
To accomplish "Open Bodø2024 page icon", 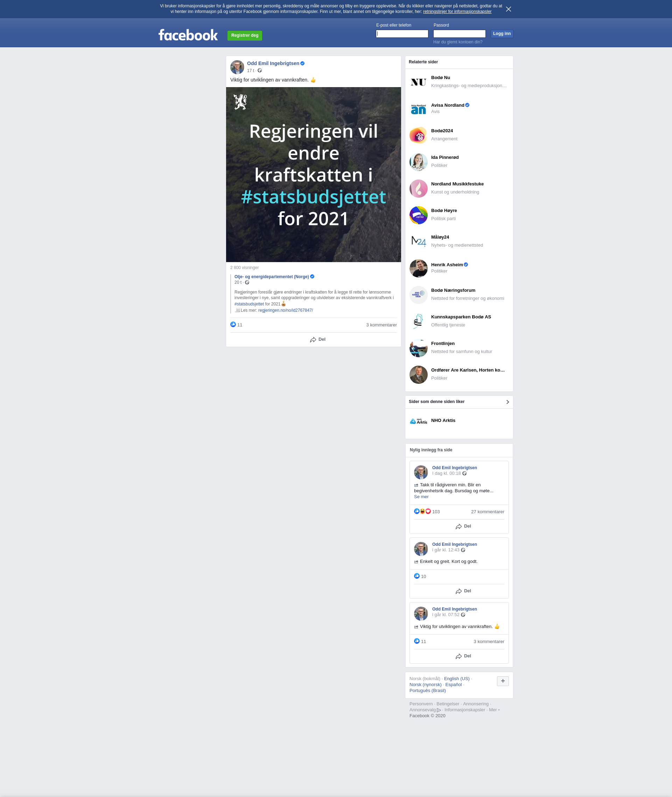I will (418, 135).
